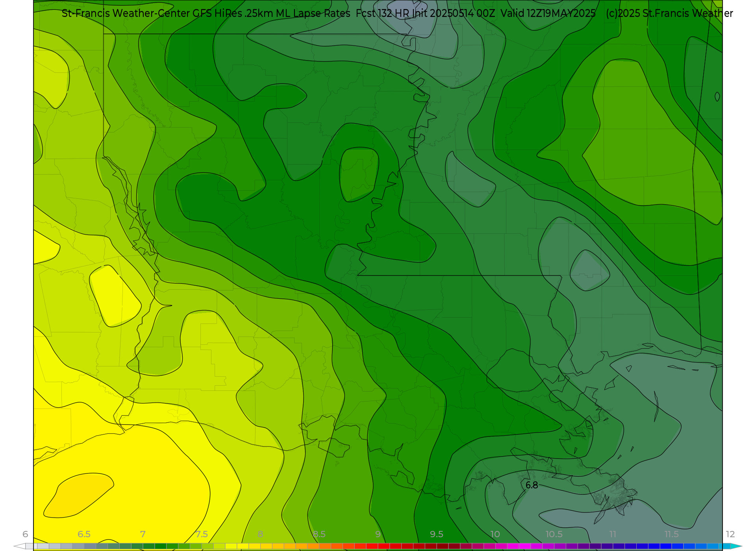Click the 6.8 contour label on the map
Image resolution: width=756 pixels, height=551 pixels.
click(532, 485)
